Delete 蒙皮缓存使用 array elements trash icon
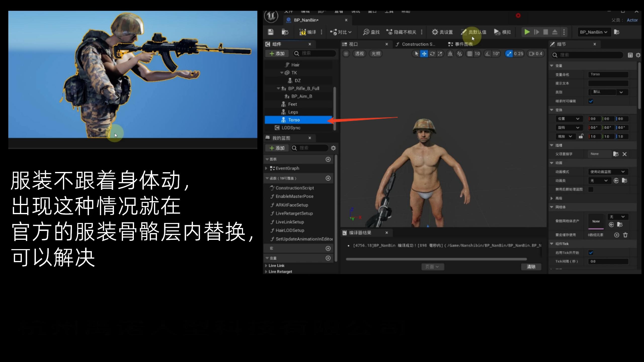The height and width of the screenshot is (362, 644). point(625,235)
